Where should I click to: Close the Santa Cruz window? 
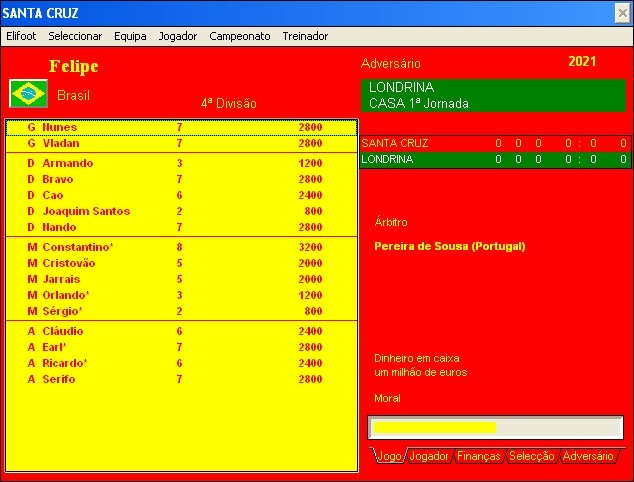click(x=623, y=13)
